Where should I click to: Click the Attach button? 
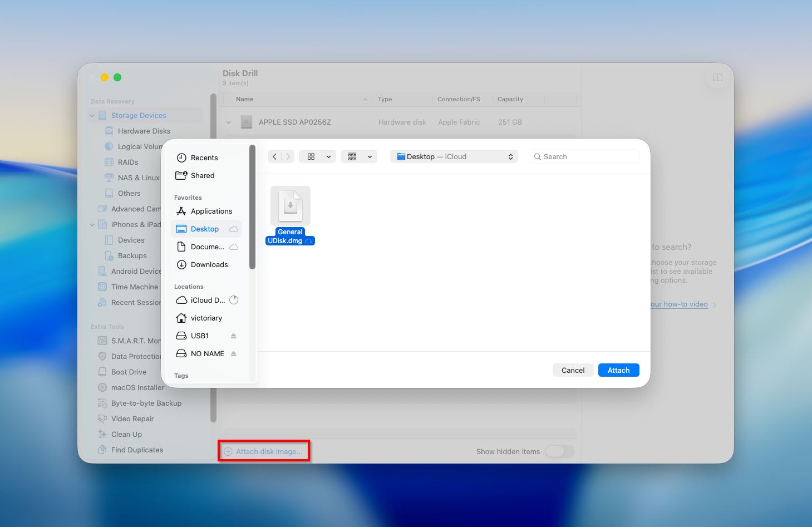pos(618,370)
